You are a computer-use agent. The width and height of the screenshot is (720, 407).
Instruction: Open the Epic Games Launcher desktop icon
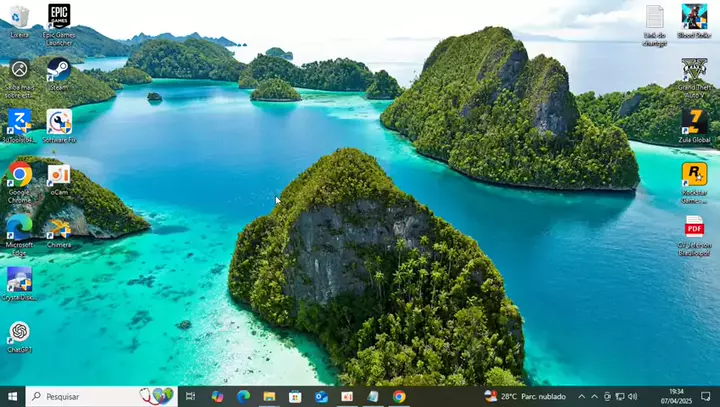pyautogui.click(x=59, y=17)
